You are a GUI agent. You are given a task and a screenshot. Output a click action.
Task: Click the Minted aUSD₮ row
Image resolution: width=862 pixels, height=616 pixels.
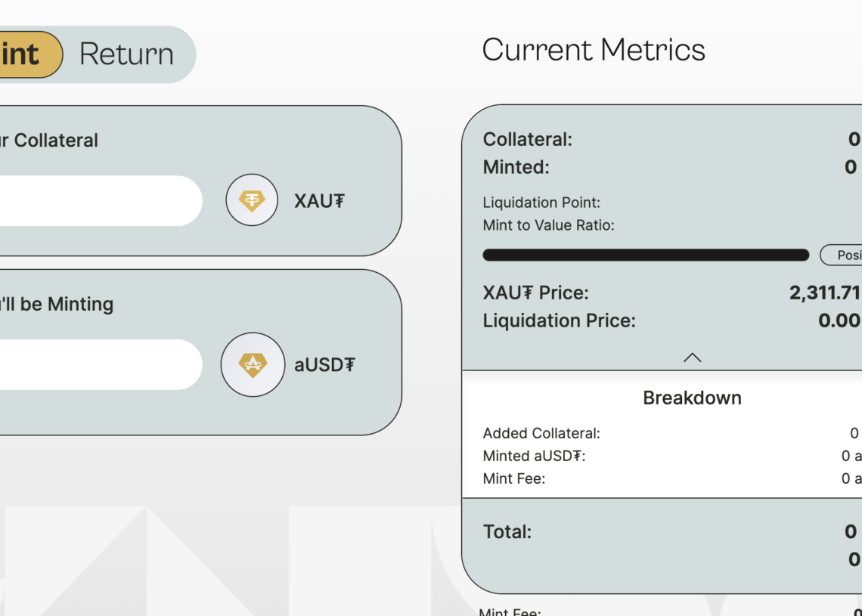[671, 456]
